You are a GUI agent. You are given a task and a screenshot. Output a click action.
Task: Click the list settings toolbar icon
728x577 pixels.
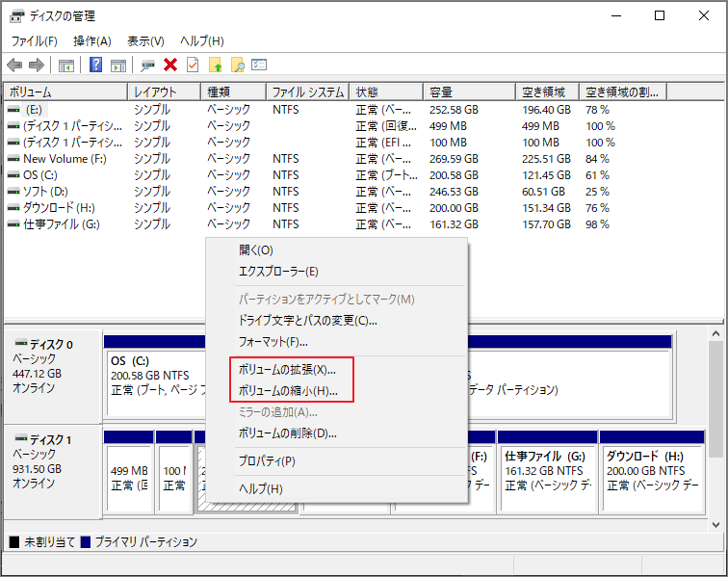[x=259, y=65]
